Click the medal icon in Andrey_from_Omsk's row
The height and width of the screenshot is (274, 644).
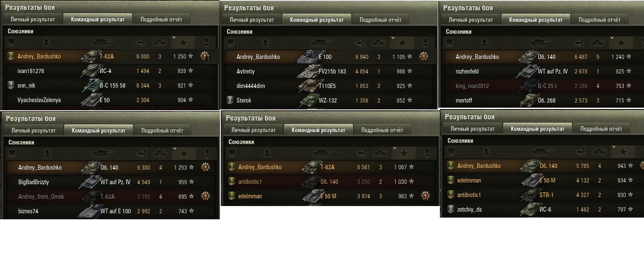205,196
